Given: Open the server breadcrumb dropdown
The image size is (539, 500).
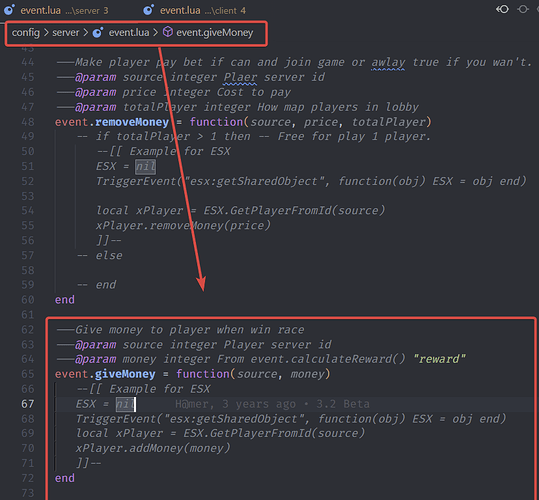Looking at the screenshot, I should tap(66, 33).
